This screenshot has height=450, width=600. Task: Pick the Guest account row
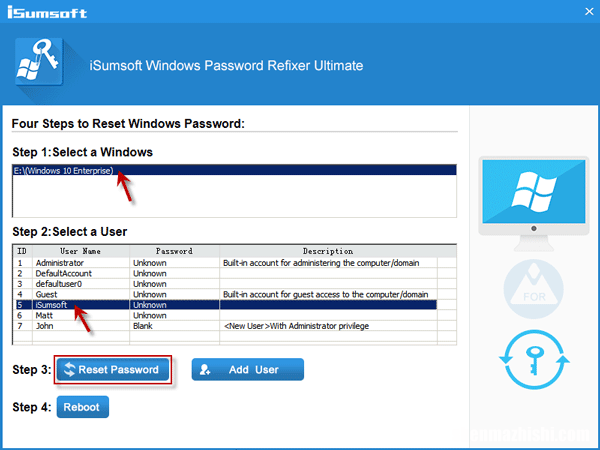[x=48, y=295]
